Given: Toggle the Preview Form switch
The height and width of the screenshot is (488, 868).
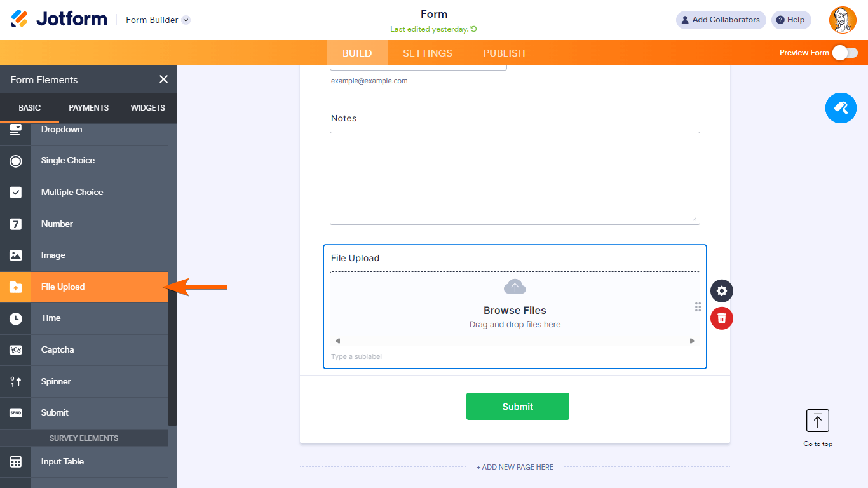Looking at the screenshot, I should (845, 53).
